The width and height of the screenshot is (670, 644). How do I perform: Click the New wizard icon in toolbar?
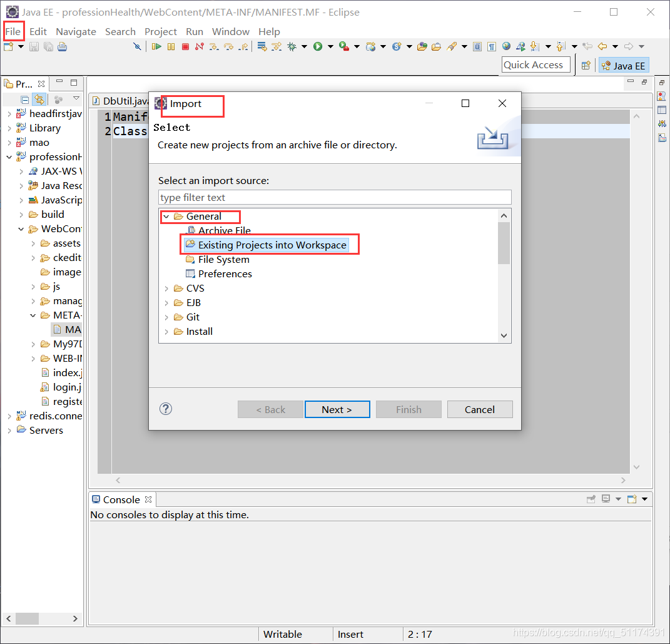coord(8,46)
